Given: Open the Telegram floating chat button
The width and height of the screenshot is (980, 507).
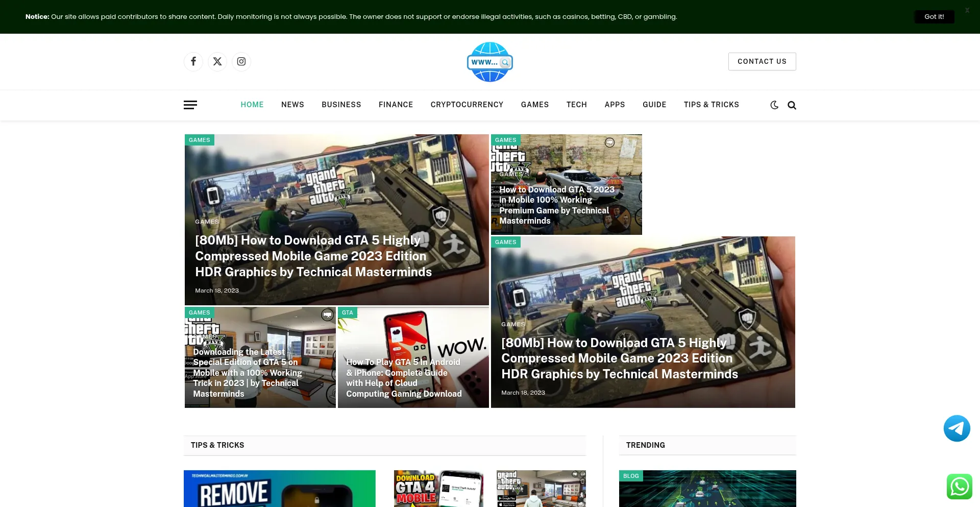Looking at the screenshot, I should [957, 428].
